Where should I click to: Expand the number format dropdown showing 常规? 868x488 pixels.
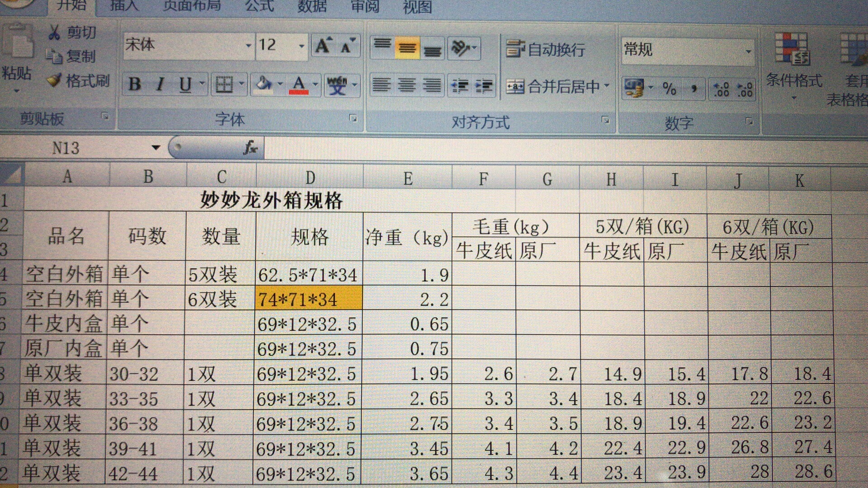748,51
